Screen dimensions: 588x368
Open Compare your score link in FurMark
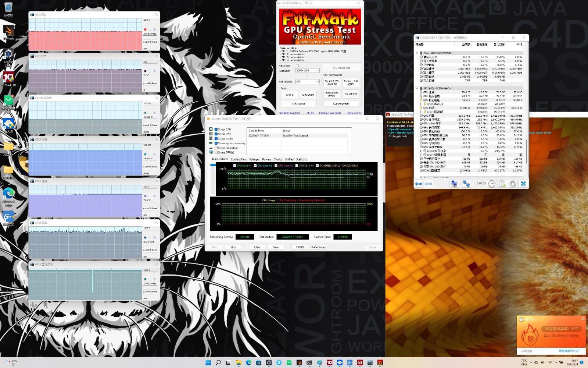click(330, 113)
